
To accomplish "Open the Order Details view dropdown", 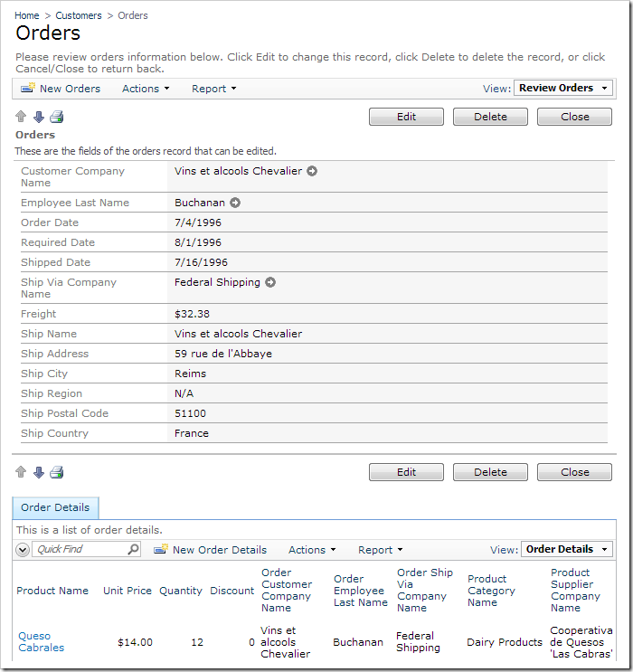I will coord(567,549).
